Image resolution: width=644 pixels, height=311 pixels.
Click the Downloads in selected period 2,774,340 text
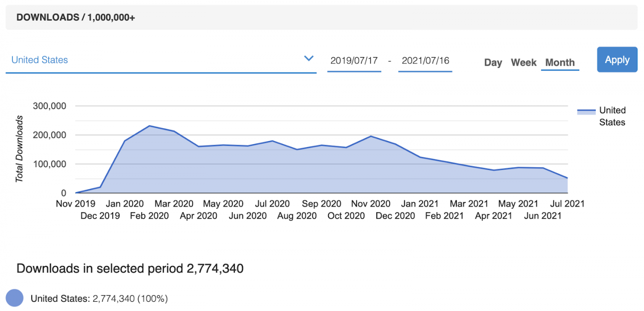tap(130, 268)
